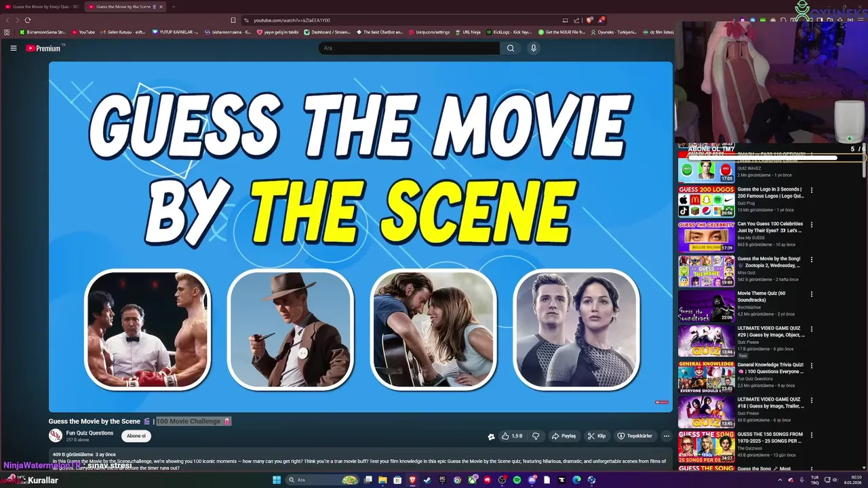The image size is (868, 488).
Task: Open more options for 'General Knowledge Trivia Quiz!'
Action: [812, 365]
